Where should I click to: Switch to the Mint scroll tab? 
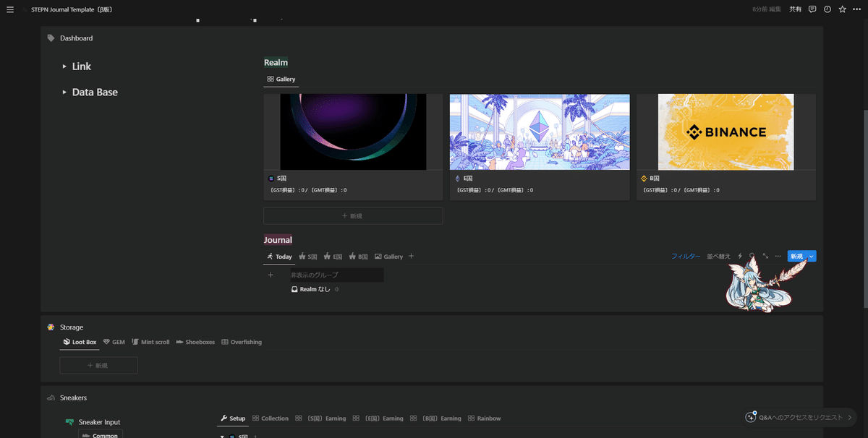150,342
